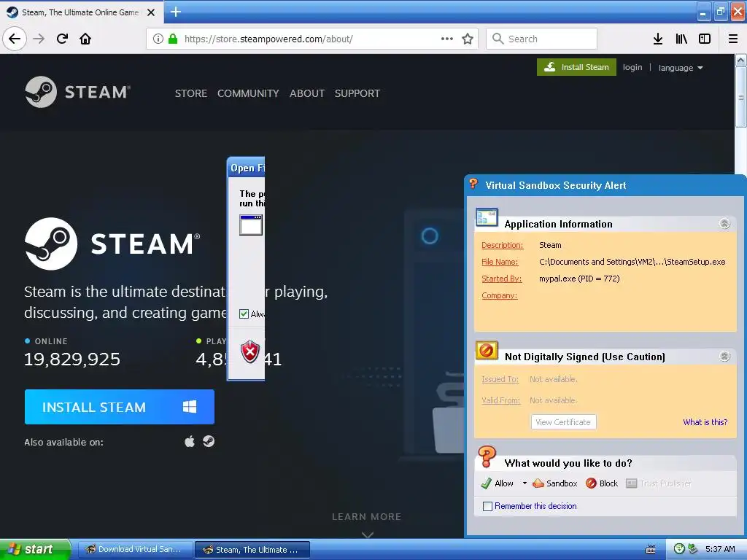Image resolution: width=747 pixels, height=560 pixels.
Task: Toggle the browser sidebar icon
Action: coord(705,39)
